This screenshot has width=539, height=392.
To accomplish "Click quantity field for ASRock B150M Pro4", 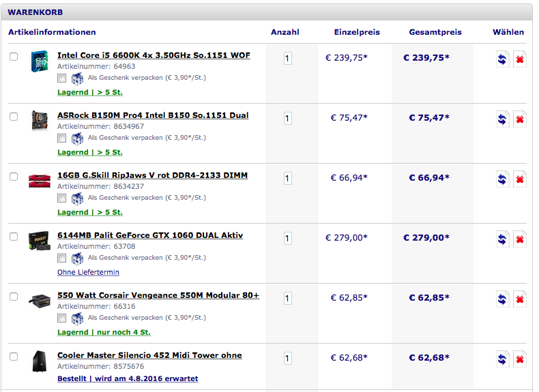I will (x=287, y=119).
